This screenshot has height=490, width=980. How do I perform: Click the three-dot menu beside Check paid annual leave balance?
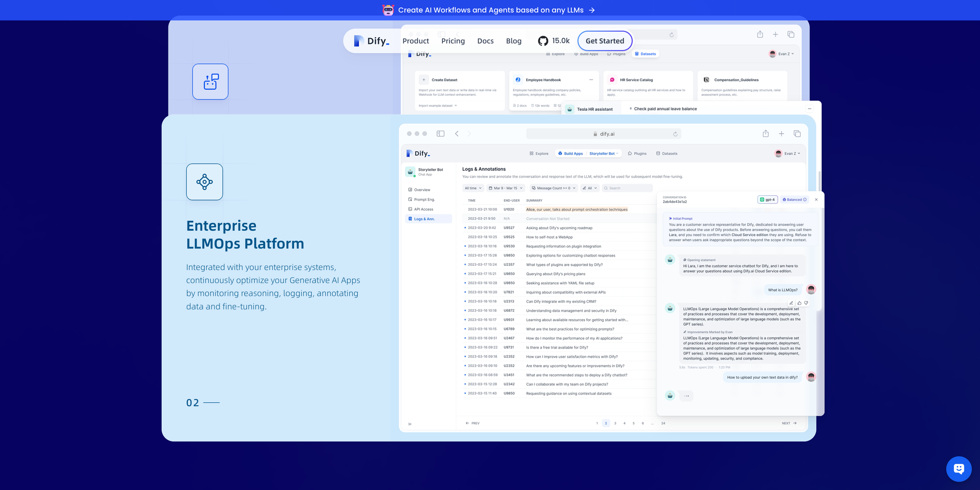[x=809, y=109]
